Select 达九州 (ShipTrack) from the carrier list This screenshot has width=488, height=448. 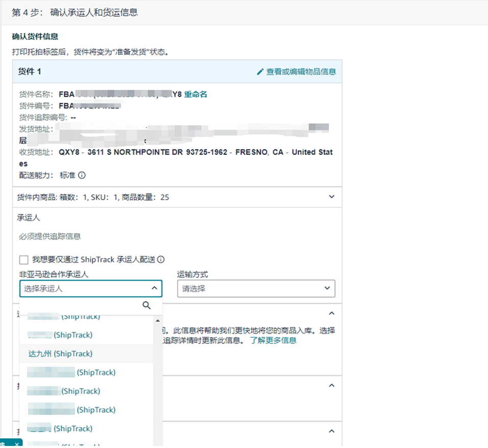coord(60,353)
